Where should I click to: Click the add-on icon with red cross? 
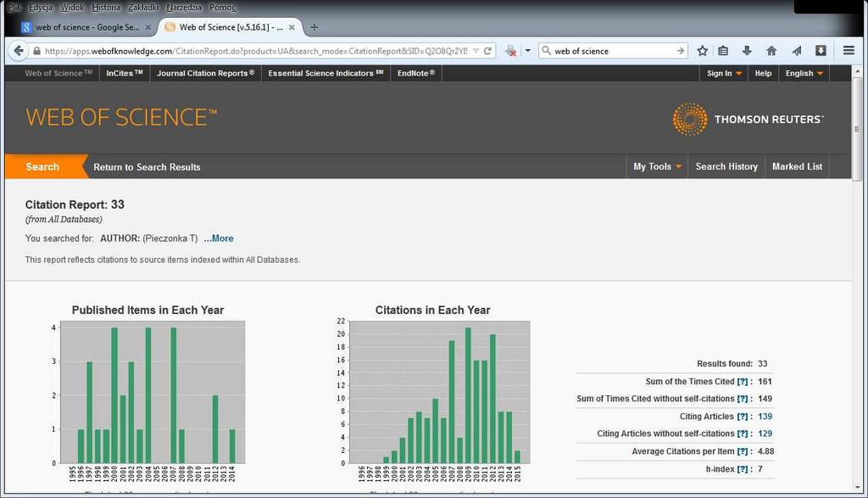[x=511, y=51]
